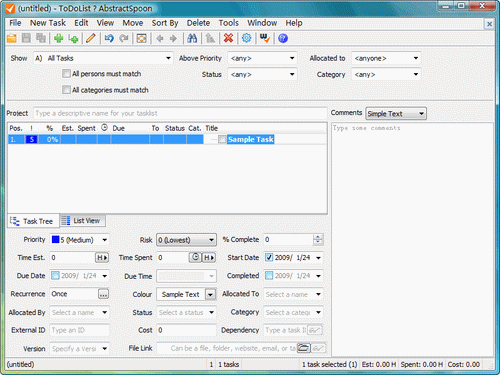This screenshot has width=500, height=375.
Task: Click the Due column header
Action: [x=130, y=128]
